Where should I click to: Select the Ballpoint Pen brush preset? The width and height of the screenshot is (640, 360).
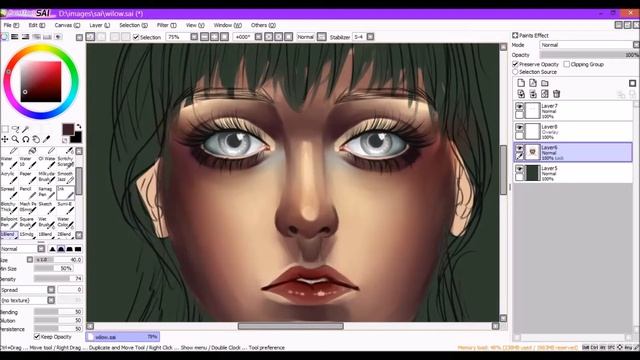[x=9, y=222]
